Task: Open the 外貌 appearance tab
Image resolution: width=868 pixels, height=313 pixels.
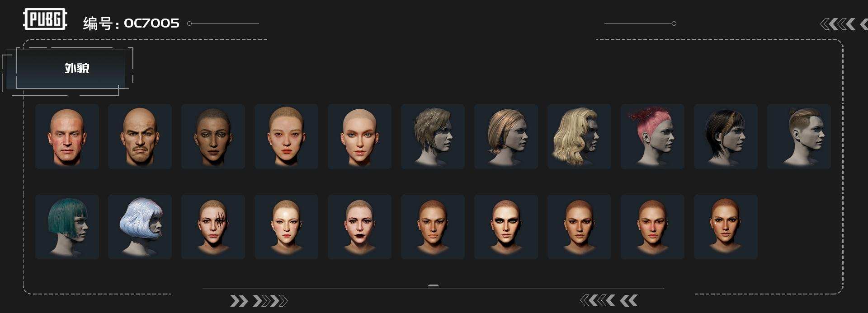Action: pos(70,69)
